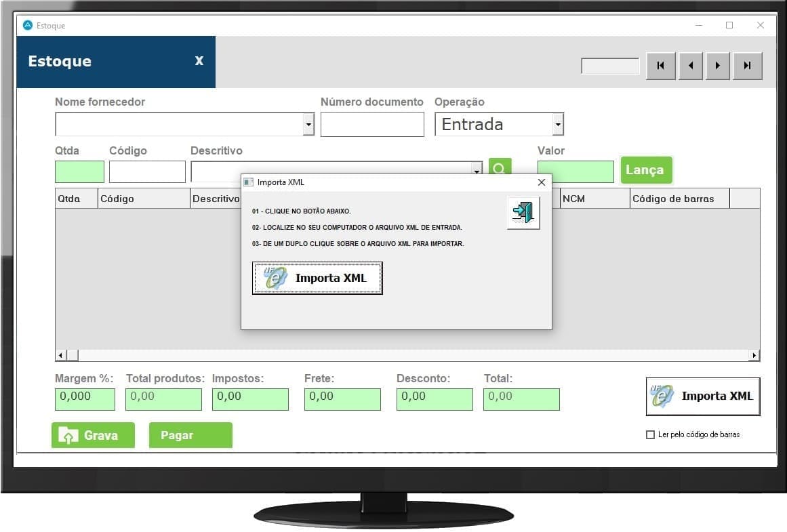
Task: Click the Qtda column header
Action: pos(69,199)
